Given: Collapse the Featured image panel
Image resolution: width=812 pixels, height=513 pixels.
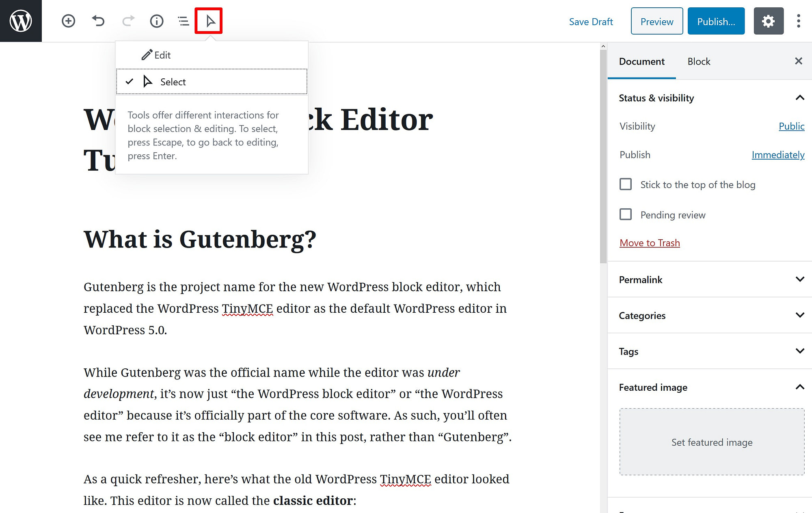Looking at the screenshot, I should [710, 387].
